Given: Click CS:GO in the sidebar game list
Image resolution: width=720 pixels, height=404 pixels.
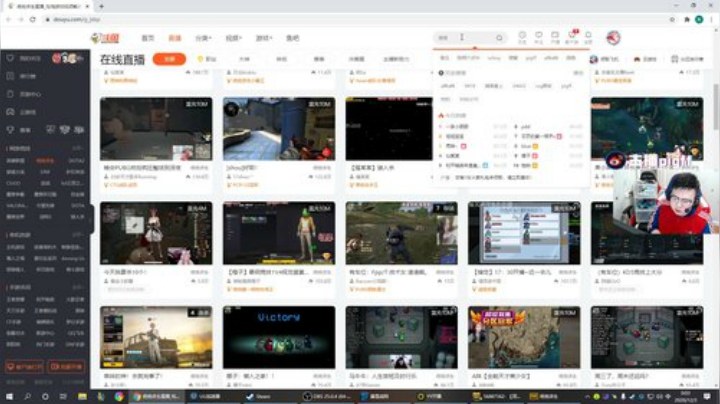Looking at the screenshot, I should [x=13, y=183].
